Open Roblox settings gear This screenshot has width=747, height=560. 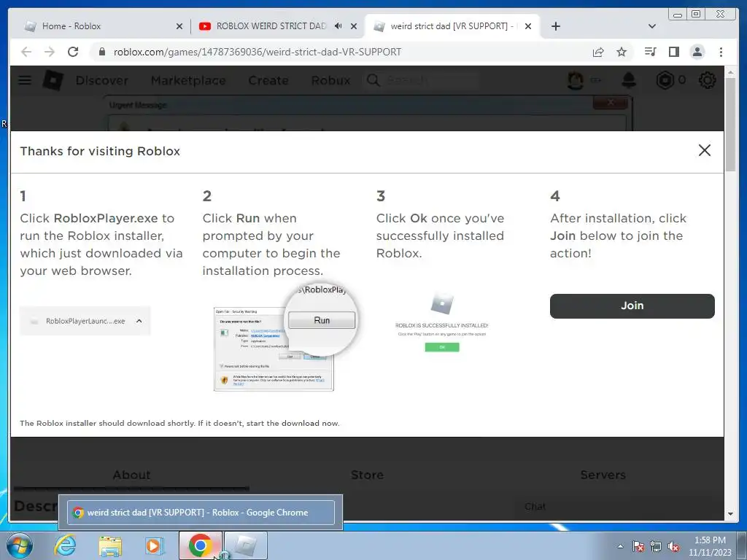coord(707,80)
